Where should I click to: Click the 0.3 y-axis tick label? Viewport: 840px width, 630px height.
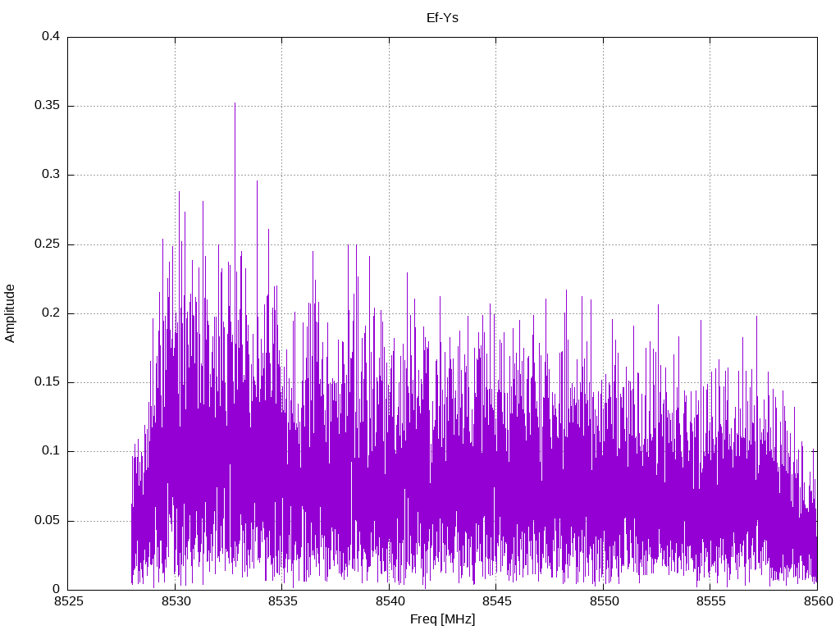click(51, 175)
